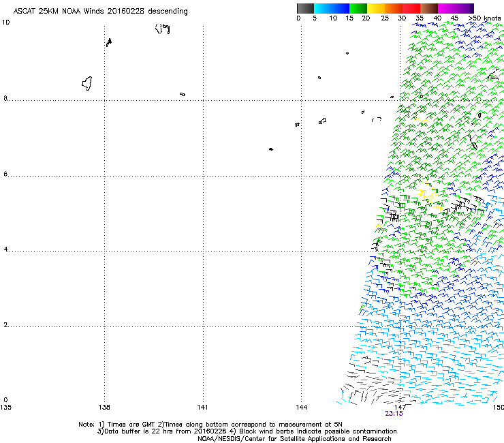Click the green 15-20 knots legend swatch
Viewport: 504px width, 443px height.
coord(358,8)
